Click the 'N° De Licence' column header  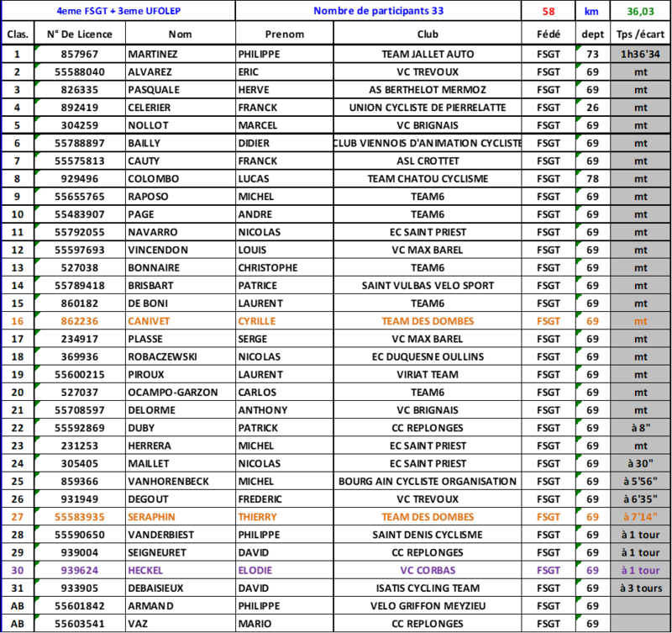tap(80, 34)
